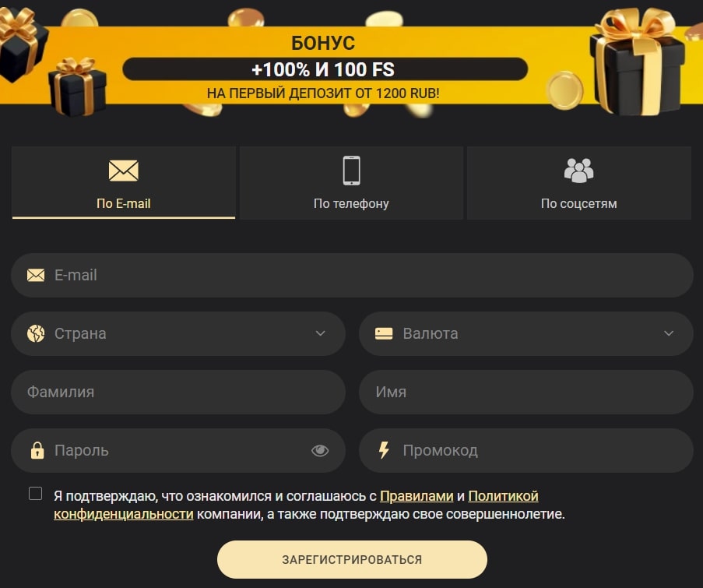Click the globe icon in the Страна field
This screenshot has height=588, width=703.
[36, 333]
